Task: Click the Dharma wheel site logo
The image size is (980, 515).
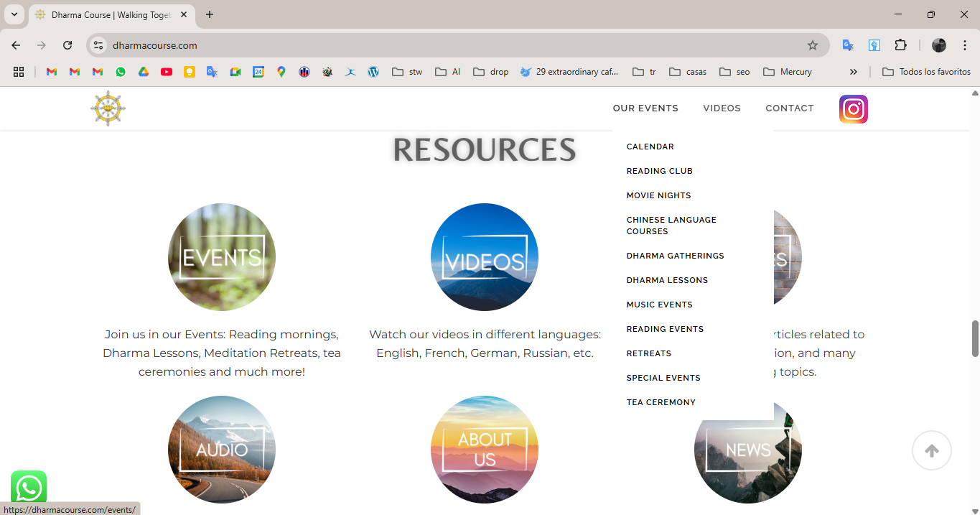Action: coord(108,108)
